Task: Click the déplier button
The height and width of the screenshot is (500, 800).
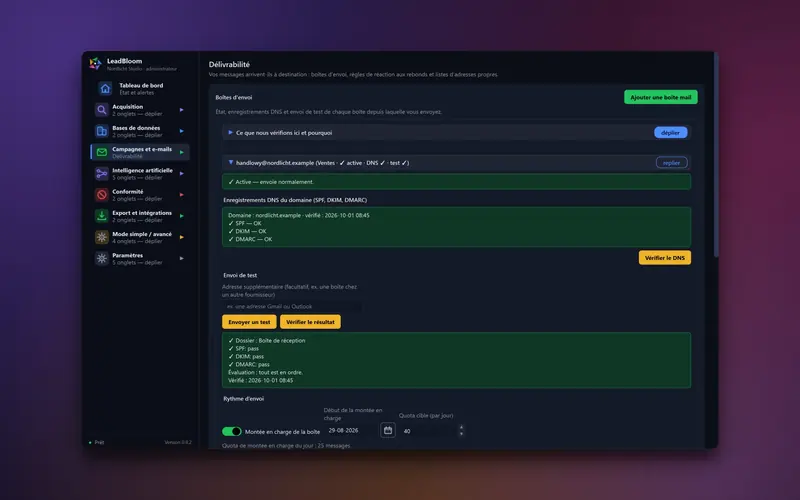Action: coord(670,133)
